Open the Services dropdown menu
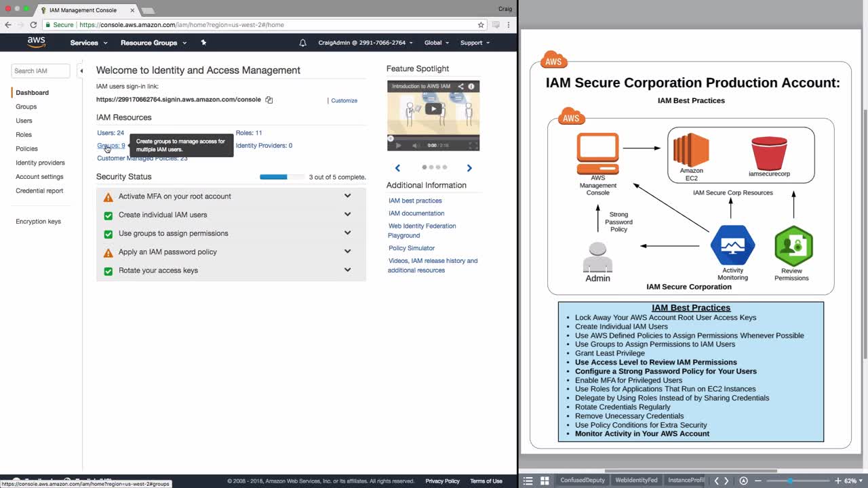 [89, 43]
